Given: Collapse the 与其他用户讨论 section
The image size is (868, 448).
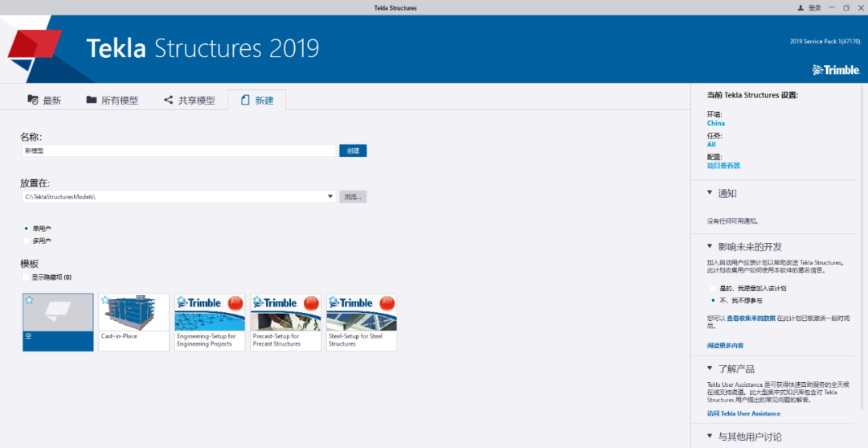Looking at the screenshot, I should tap(710, 437).
